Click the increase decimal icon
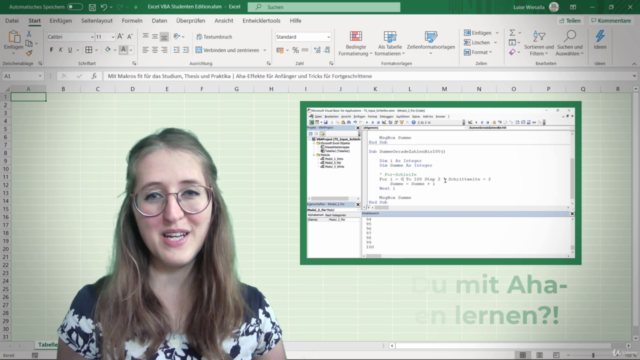This screenshot has width=640, height=360. coord(317,50)
